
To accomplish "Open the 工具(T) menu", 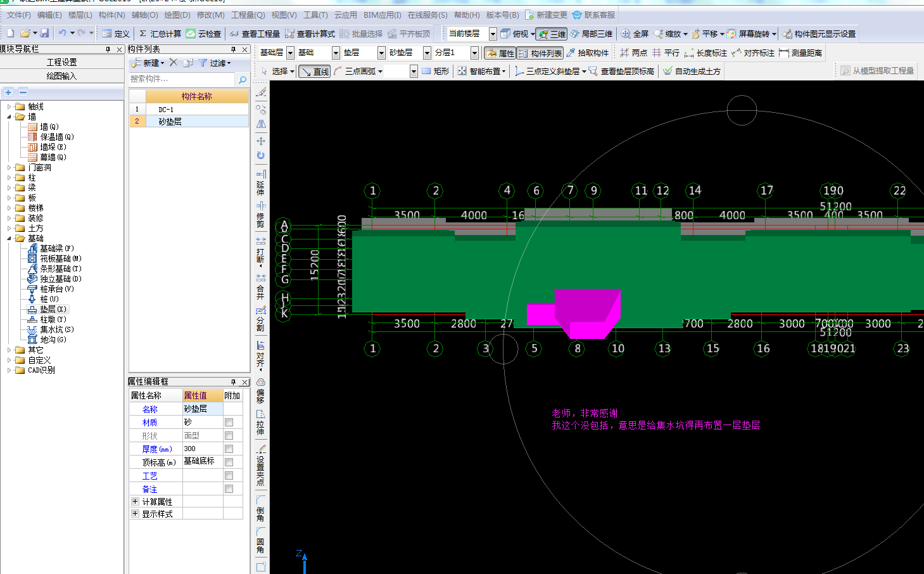I will pos(315,15).
